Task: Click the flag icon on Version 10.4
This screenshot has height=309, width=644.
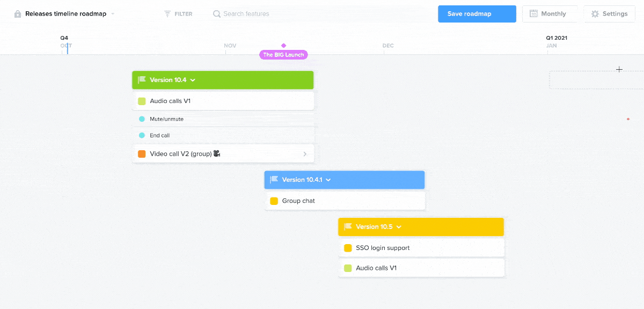Action: [x=142, y=80]
